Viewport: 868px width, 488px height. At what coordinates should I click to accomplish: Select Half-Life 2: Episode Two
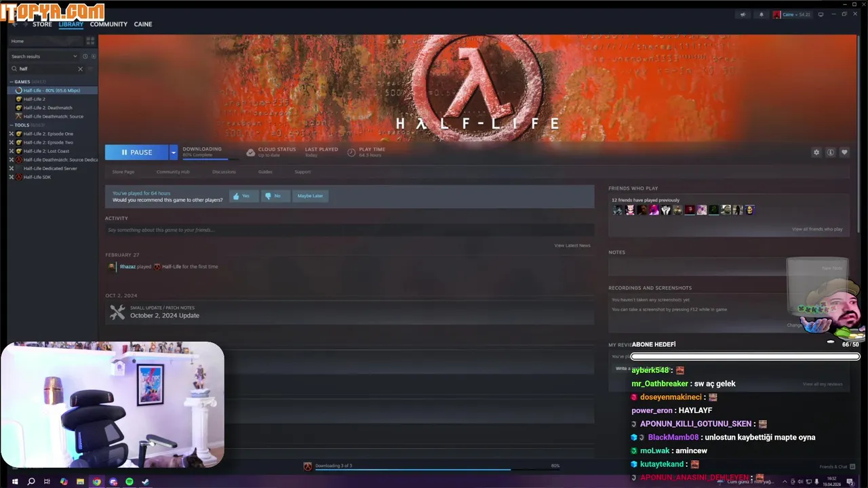(48, 142)
